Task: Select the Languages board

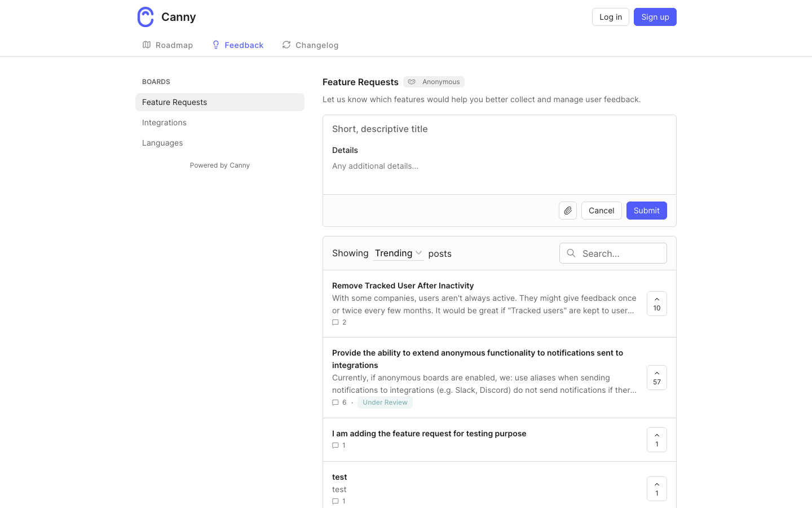Action: point(220,143)
